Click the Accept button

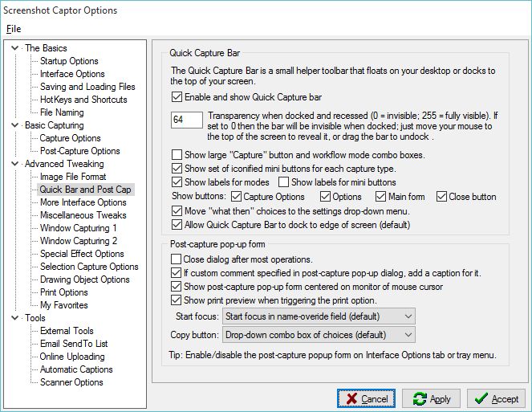tap(496, 398)
